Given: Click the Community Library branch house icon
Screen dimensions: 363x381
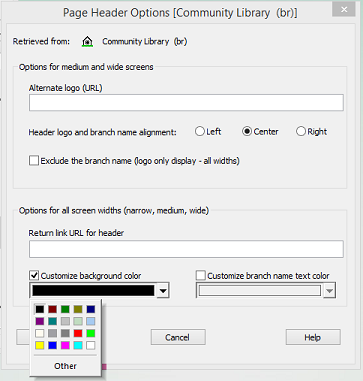Looking at the screenshot, I should (87, 42).
